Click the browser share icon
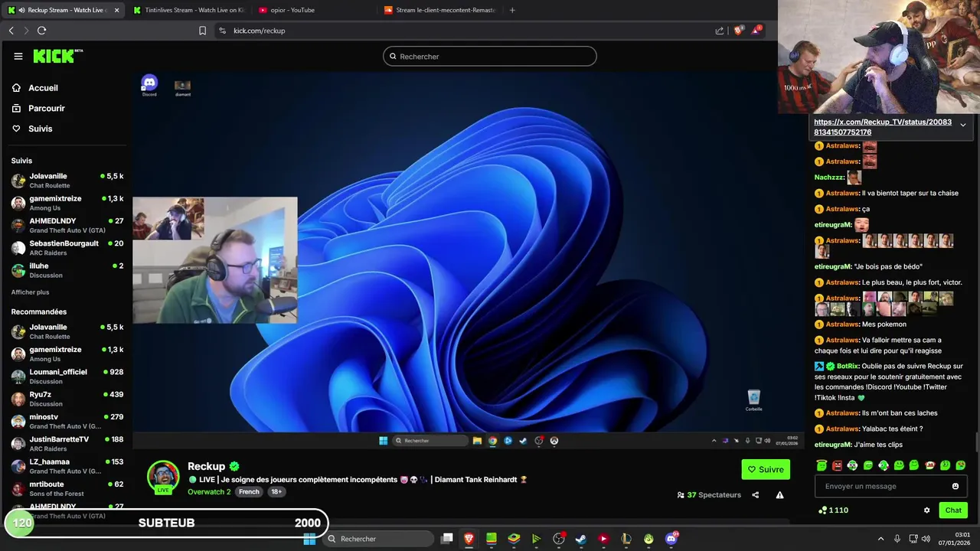 [x=720, y=31]
